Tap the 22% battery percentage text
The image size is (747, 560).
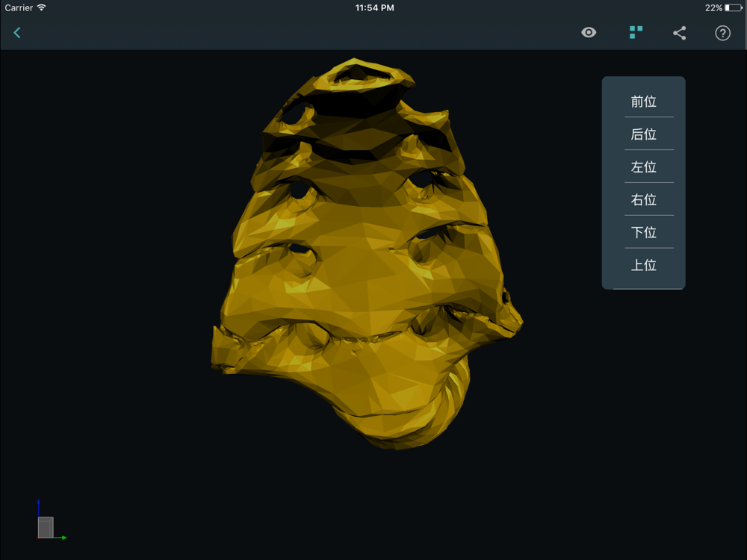[713, 8]
